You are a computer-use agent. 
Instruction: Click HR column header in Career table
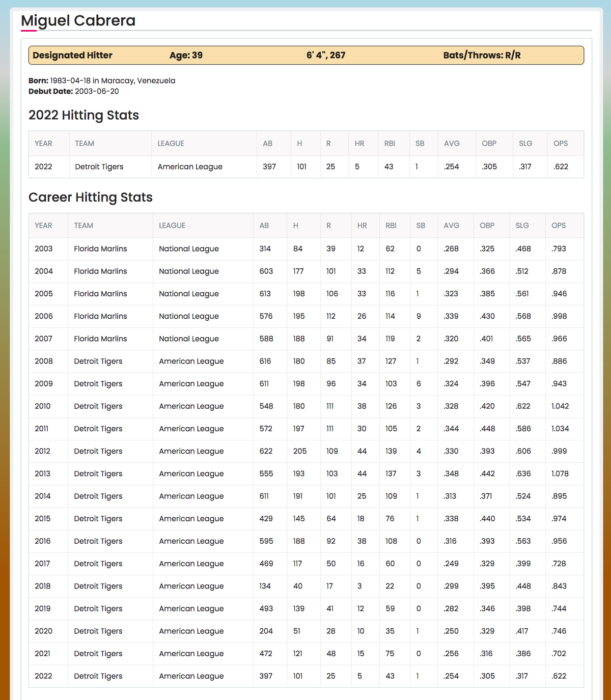coord(362,226)
